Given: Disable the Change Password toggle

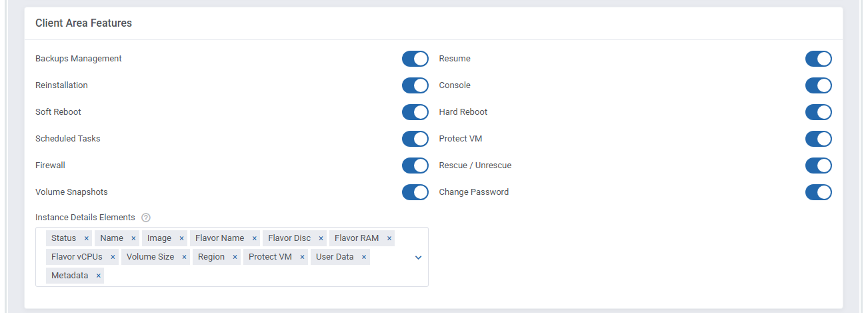Looking at the screenshot, I should click(818, 192).
